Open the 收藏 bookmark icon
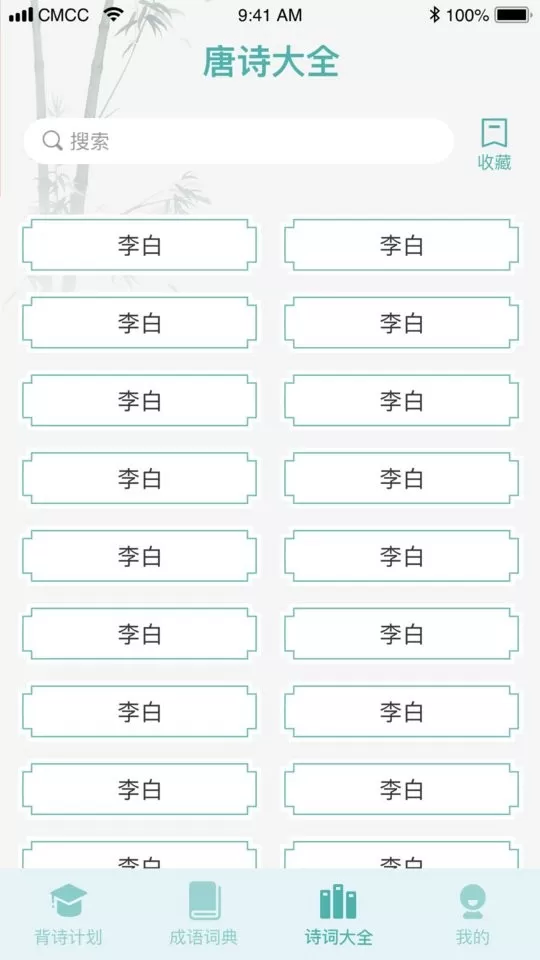This screenshot has height=960, width=540. [x=494, y=133]
